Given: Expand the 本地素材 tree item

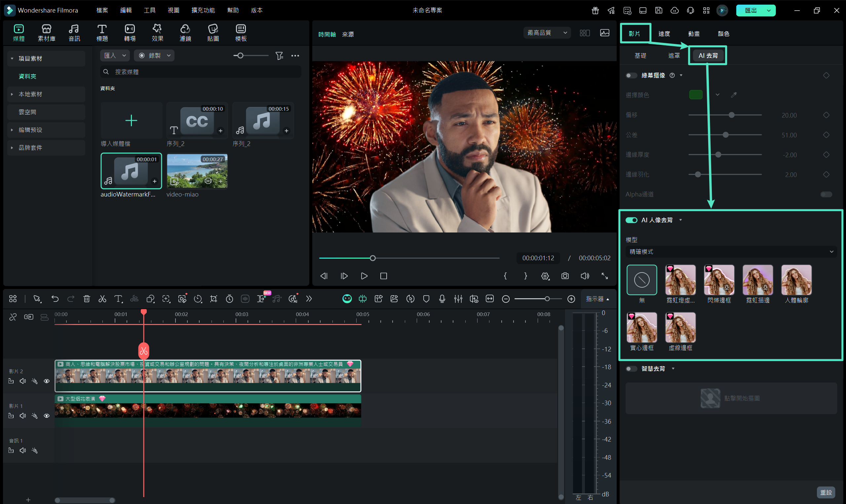Looking at the screenshot, I should pyautogui.click(x=12, y=94).
